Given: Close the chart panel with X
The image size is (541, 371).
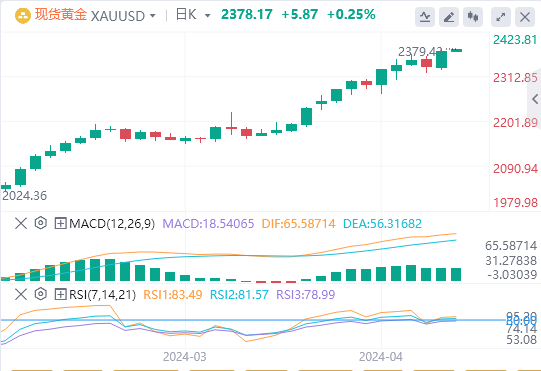Looking at the screenshot, I should point(525,17).
